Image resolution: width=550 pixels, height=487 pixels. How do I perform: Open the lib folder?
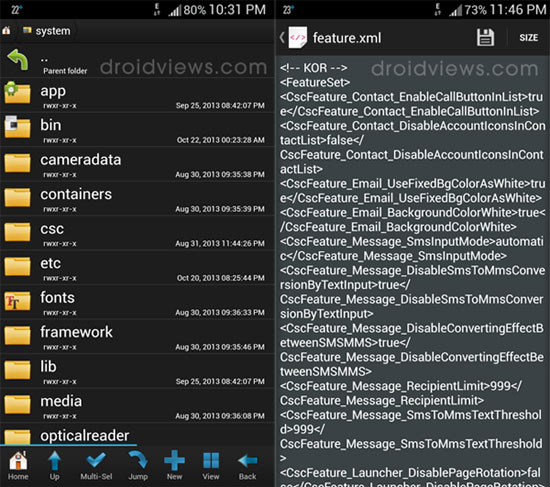click(x=137, y=371)
